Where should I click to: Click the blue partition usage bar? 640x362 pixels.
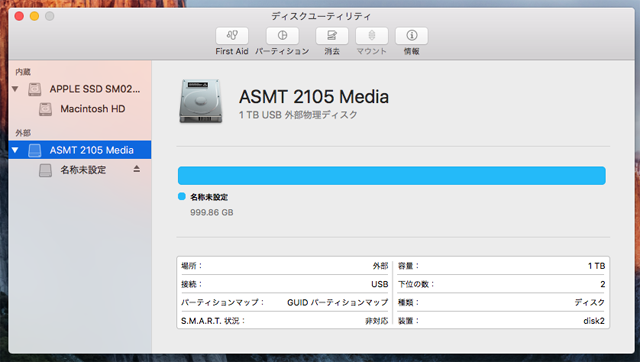click(x=391, y=175)
